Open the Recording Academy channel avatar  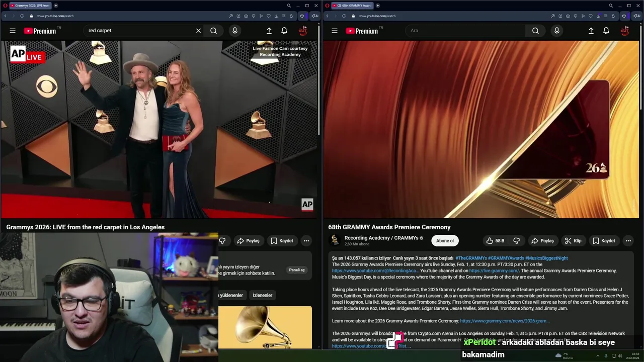click(335, 240)
